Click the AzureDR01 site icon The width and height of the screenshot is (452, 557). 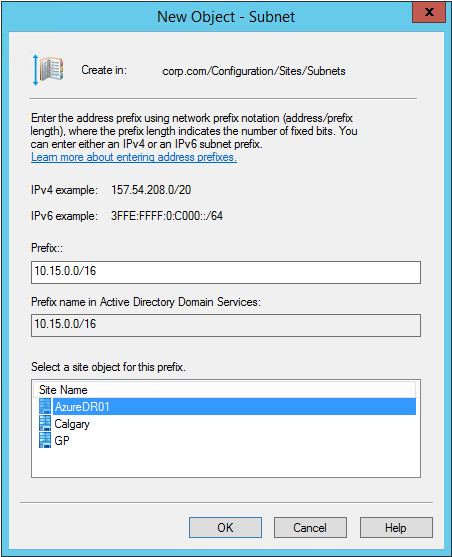click(45, 406)
